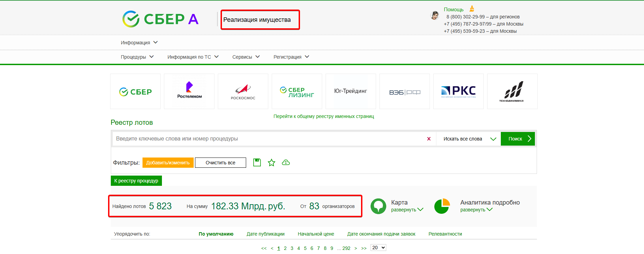Sort by Релевантности
The image size is (644, 254).
pos(445,234)
